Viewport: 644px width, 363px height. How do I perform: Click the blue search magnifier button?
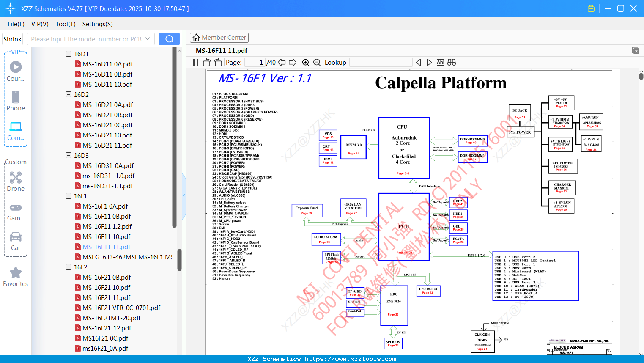pos(169,39)
